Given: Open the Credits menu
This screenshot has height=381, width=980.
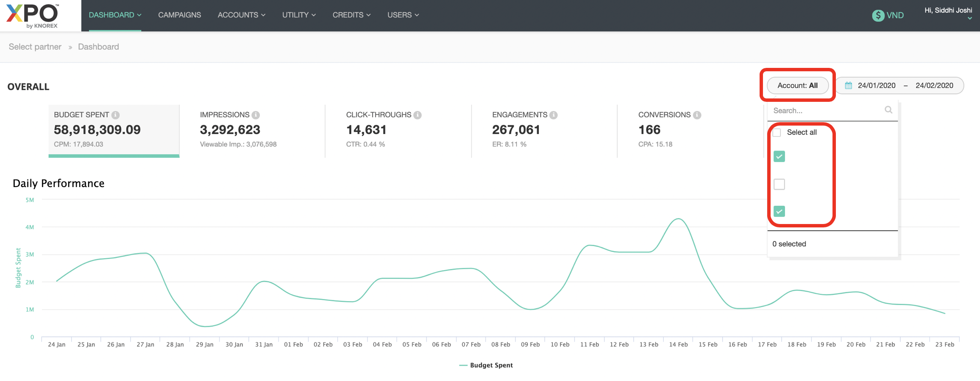Looking at the screenshot, I should click(351, 15).
